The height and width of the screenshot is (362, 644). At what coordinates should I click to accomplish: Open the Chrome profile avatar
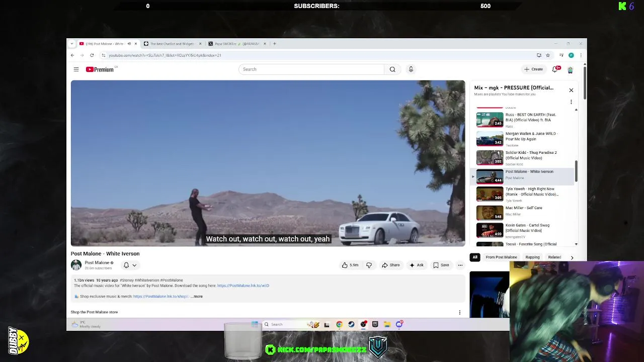pyautogui.click(x=571, y=55)
